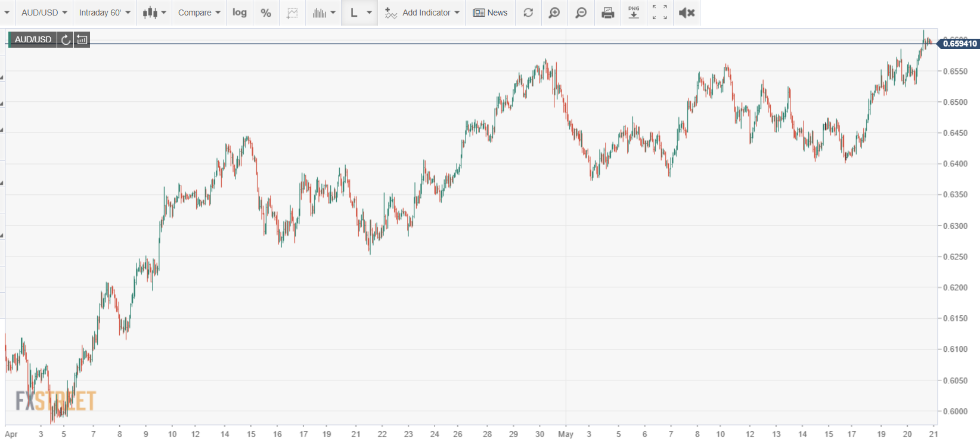The width and height of the screenshot is (980, 440).
Task: Toggle sound with the muted speaker icon
Action: 687,13
